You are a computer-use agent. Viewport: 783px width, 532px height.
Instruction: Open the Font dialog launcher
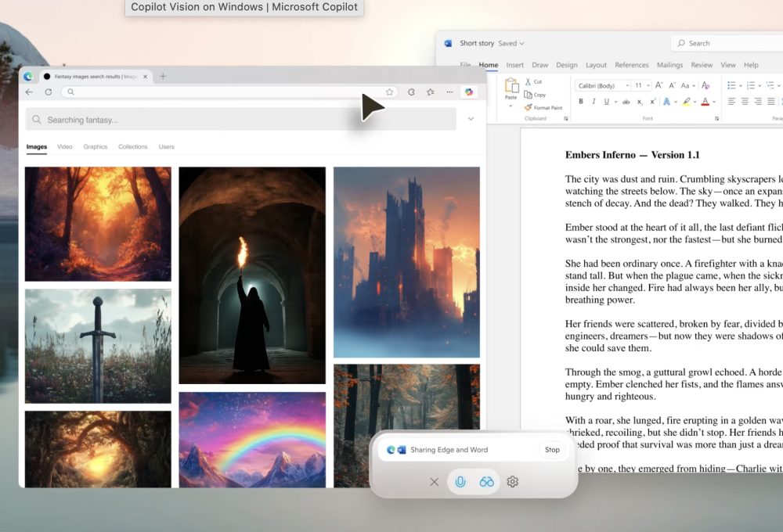716,119
